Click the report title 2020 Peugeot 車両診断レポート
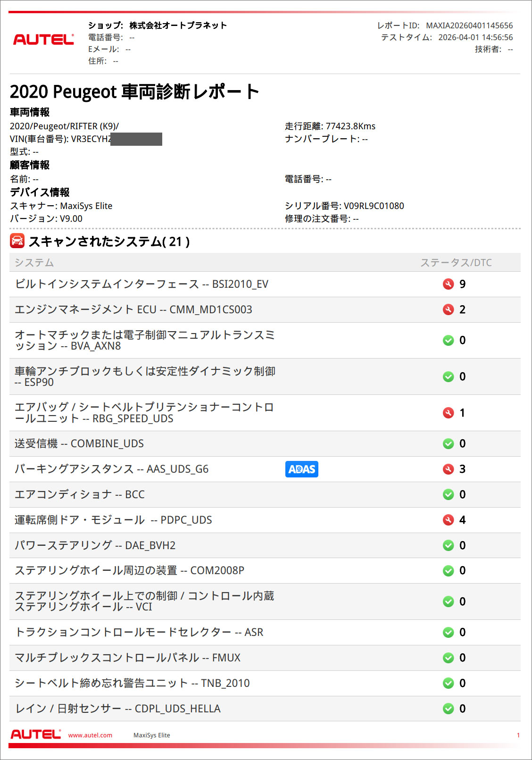 (134, 92)
